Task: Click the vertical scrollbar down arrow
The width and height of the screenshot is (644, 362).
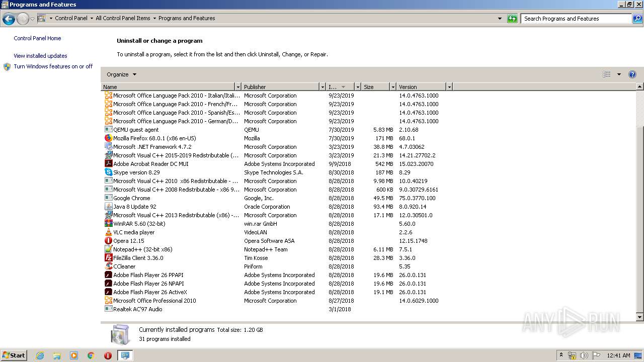Action: tap(640, 317)
